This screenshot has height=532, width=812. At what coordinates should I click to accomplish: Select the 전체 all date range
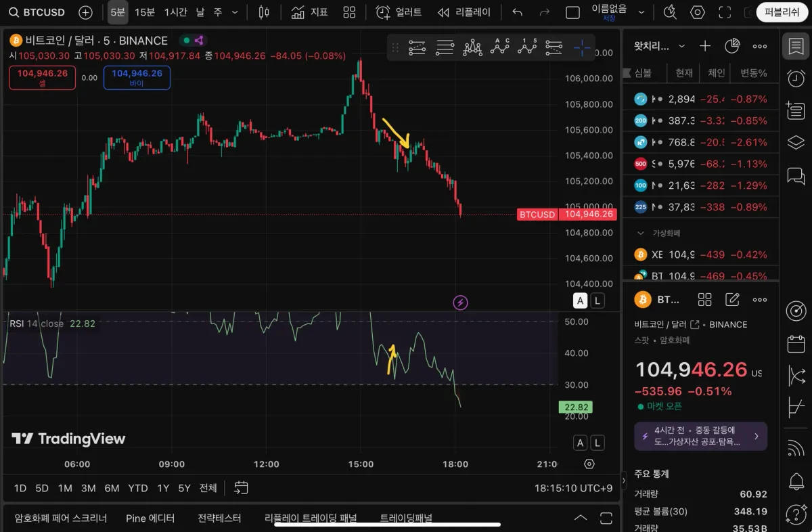click(208, 488)
